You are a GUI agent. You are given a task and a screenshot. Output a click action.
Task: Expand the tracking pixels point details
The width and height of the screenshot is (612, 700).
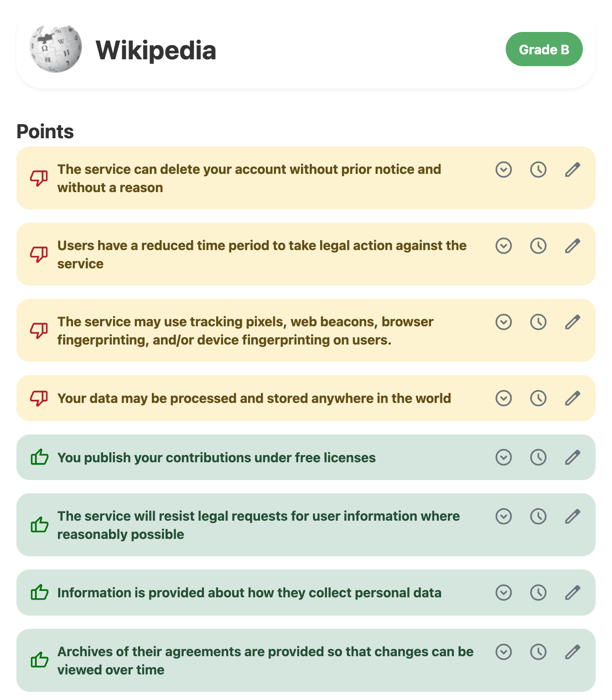(x=503, y=322)
